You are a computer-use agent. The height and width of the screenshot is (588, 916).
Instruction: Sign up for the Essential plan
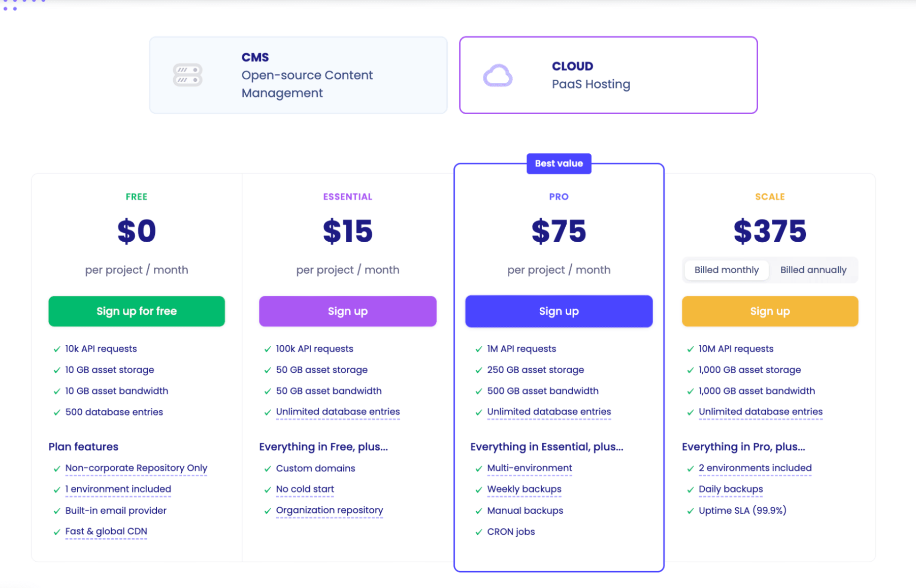(x=347, y=311)
